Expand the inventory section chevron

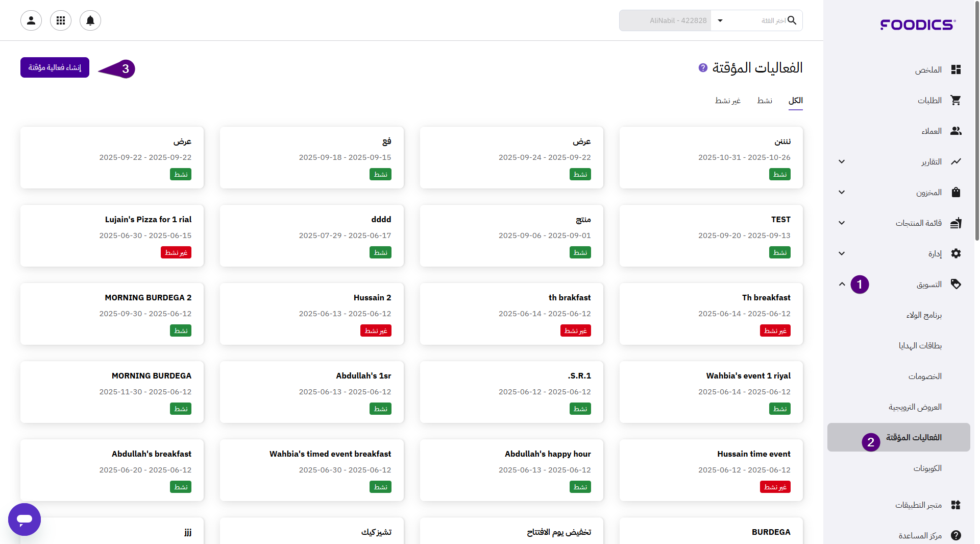tap(842, 192)
